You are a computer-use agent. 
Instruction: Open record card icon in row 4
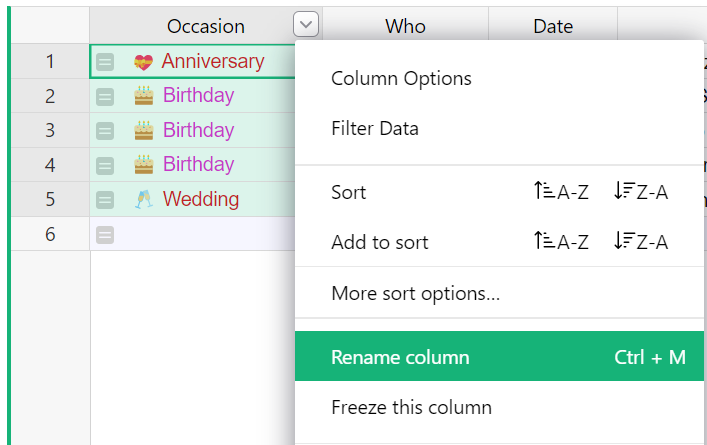[x=105, y=165]
